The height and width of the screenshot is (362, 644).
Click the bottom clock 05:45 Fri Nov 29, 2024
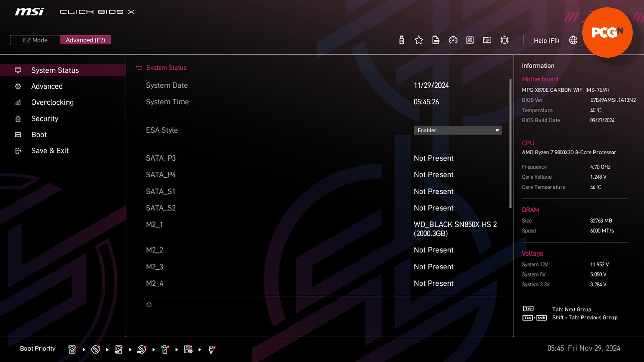(x=584, y=348)
